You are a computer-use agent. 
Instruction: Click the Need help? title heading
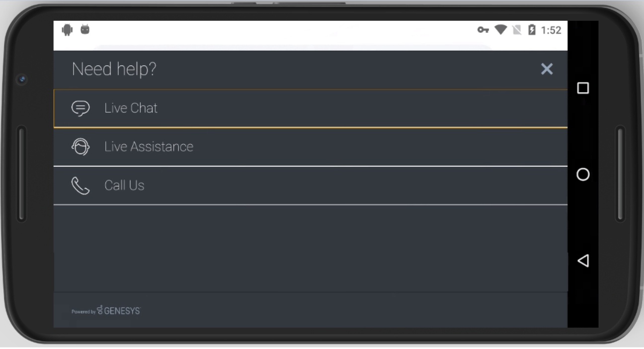[x=114, y=69]
